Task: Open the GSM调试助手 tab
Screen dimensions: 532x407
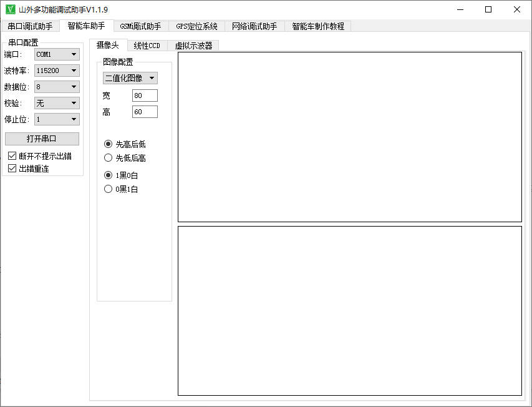Action: (x=140, y=26)
